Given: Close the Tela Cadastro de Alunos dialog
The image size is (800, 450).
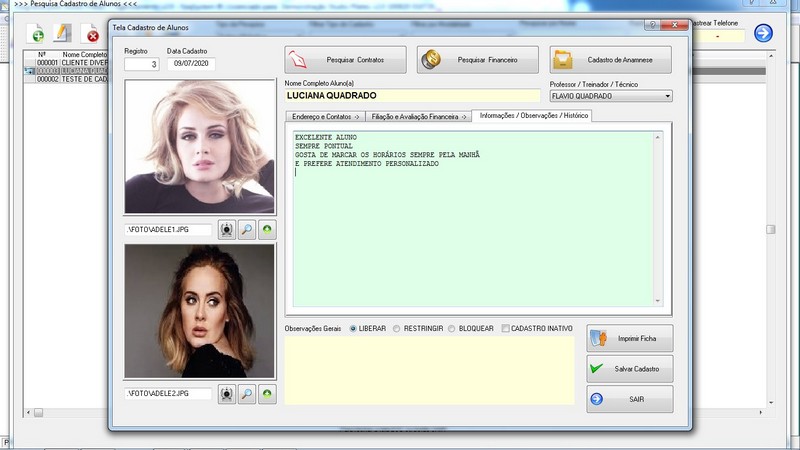Looking at the screenshot, I should 674,25.
